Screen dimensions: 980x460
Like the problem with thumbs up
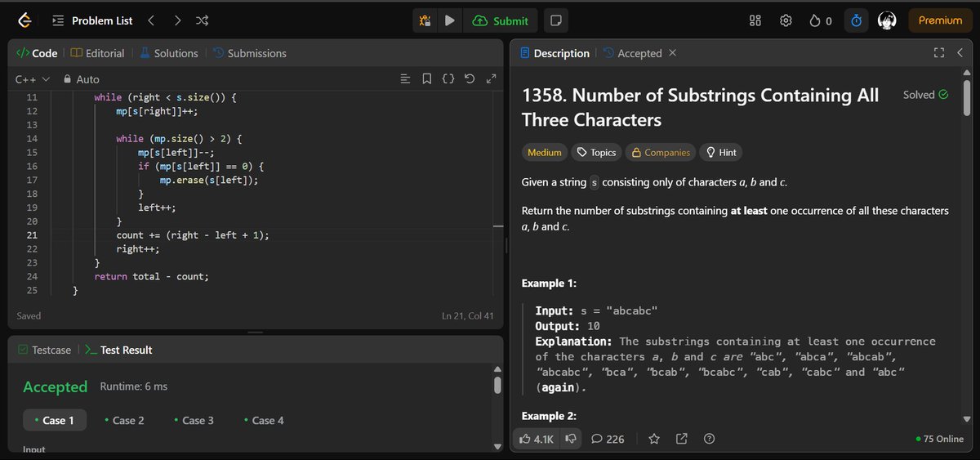coord(537,439)
